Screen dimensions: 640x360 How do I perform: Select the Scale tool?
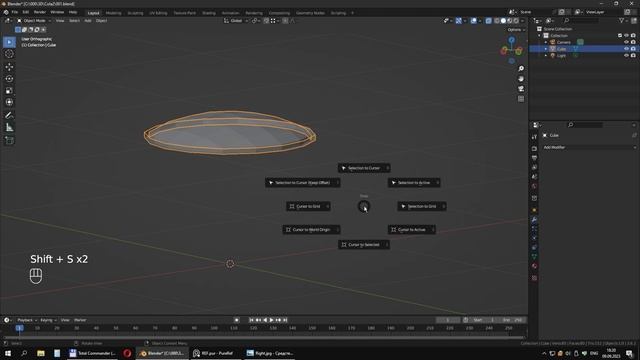coord(9,91)
